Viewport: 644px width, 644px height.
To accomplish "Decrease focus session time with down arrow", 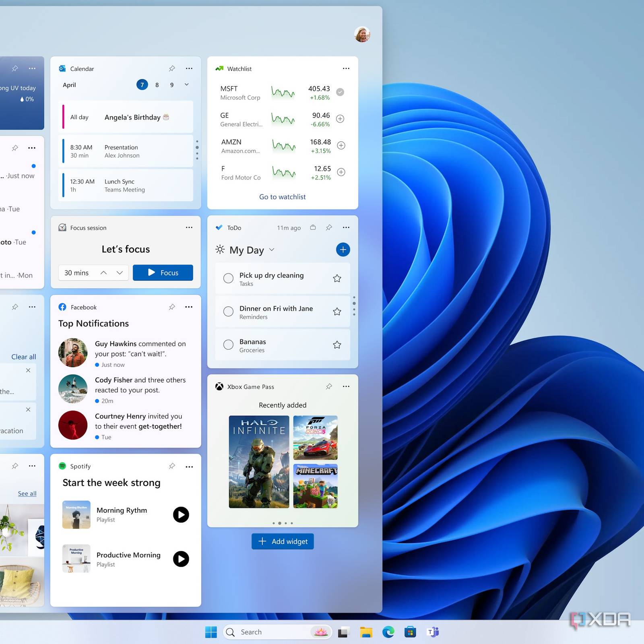I will [120, 273].
